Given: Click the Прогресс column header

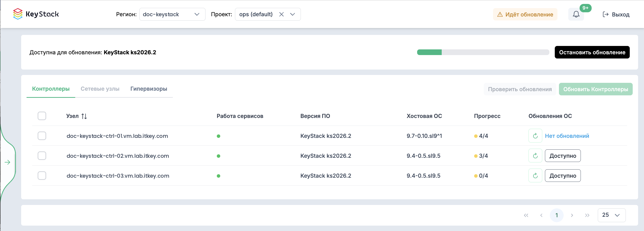Looking at the screenshot, I should click(x=487, y=116).
